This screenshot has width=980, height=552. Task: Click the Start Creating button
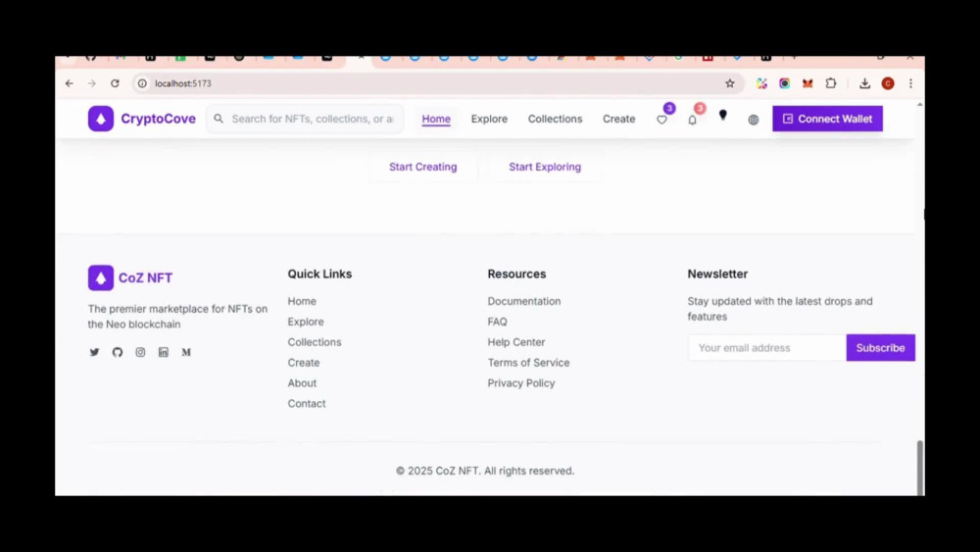pos(423,167)
